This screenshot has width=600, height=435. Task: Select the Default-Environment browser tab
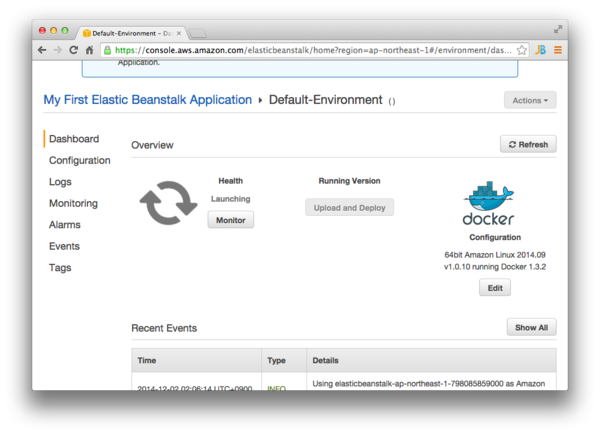click(131, 33)
